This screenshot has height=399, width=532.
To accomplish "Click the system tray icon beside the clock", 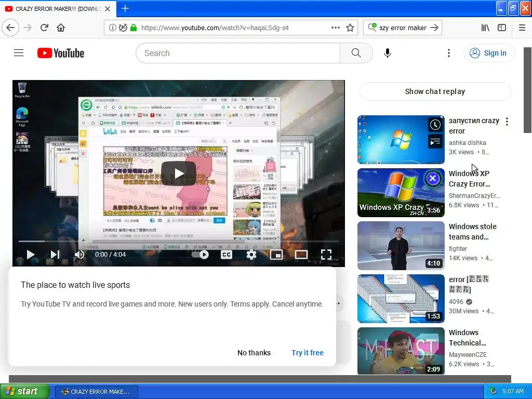I will (494, 392).
